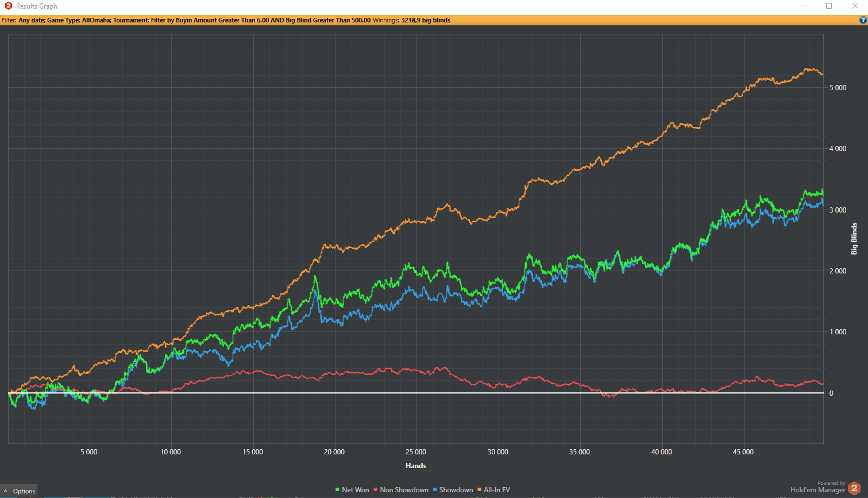Click the '35 000' hands axis label
The image size is (868, 498).
[x=580, y=452]
